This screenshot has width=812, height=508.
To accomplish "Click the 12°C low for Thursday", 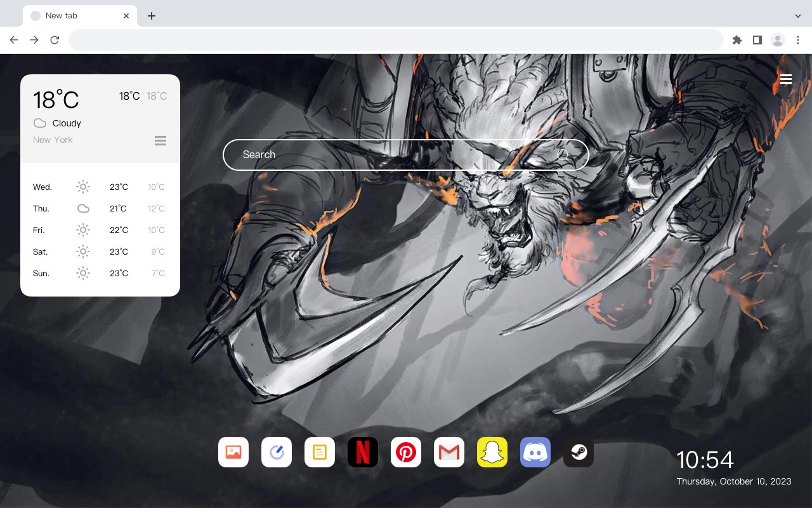I will pyautogui.click(x=156, y=208).
